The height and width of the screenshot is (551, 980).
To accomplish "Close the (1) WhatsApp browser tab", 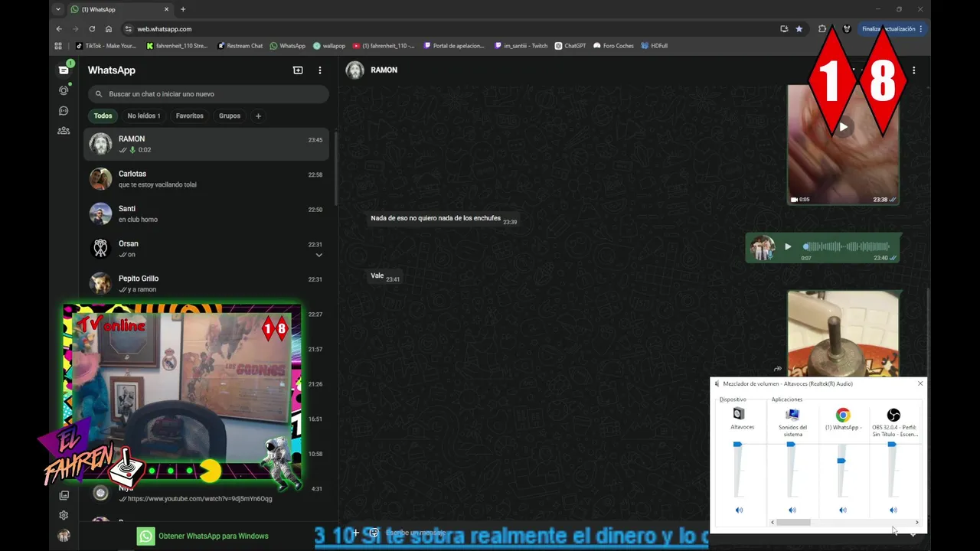I will [166, 9].
